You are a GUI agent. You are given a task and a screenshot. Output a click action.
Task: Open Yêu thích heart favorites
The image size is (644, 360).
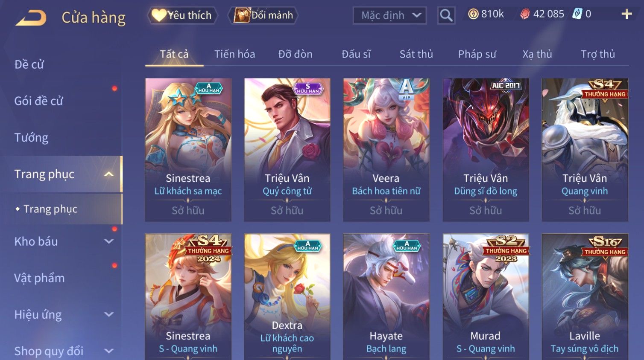pos(182,15)
